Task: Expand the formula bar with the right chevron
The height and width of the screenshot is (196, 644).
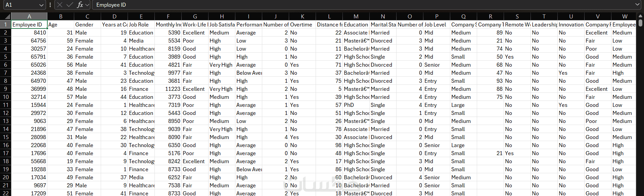Action: pos(637,5)
